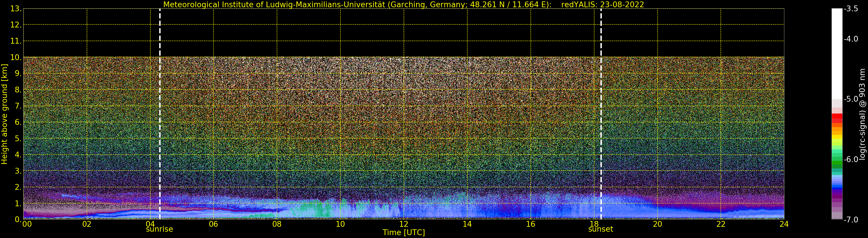Click the plot title mentioning redYALIS 23-08-2022
Image resolution: width=868 pixels, height=238 pixels.
click(403, 4)
